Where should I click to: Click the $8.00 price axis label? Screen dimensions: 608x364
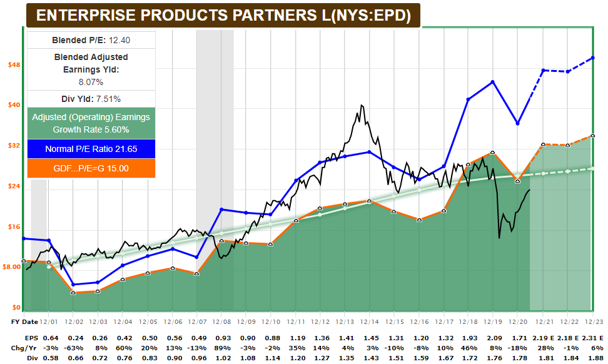coord(12,266)
